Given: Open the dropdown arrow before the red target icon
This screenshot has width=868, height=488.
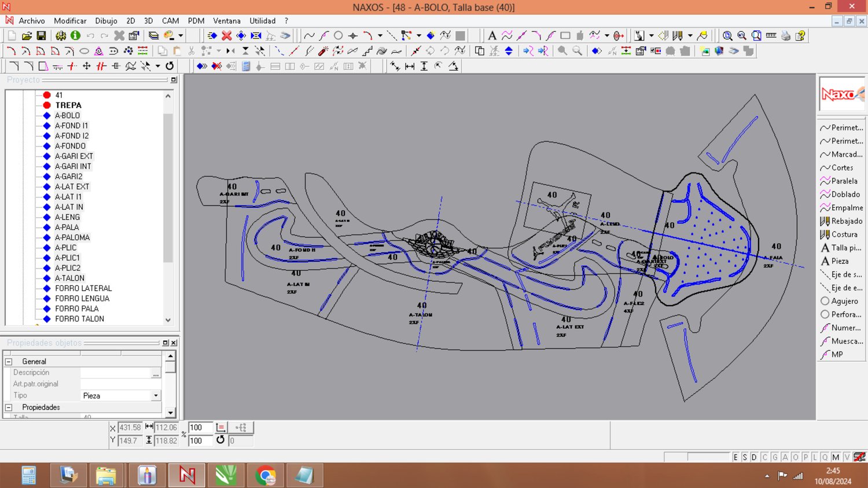Looking at the screenshot, I should [x=607, y=36].
